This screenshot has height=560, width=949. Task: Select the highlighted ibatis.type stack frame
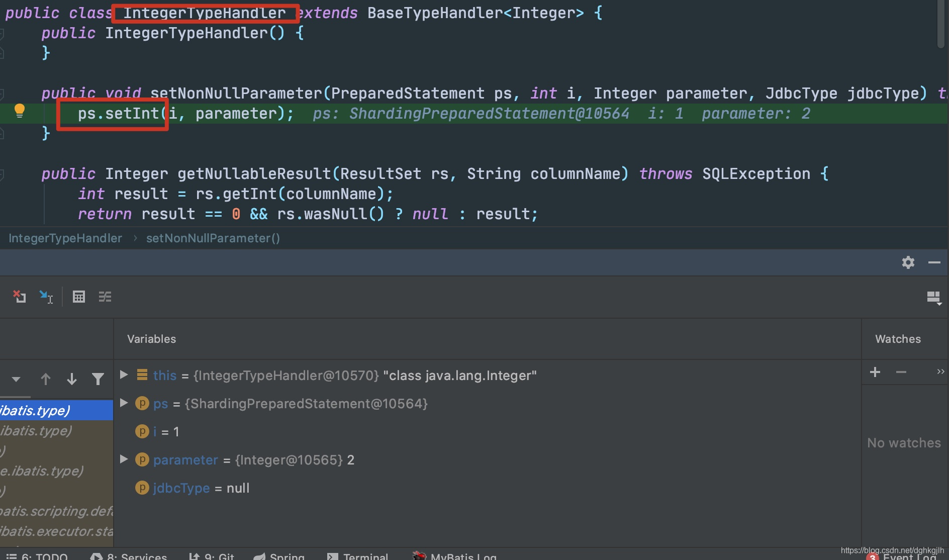56,410
